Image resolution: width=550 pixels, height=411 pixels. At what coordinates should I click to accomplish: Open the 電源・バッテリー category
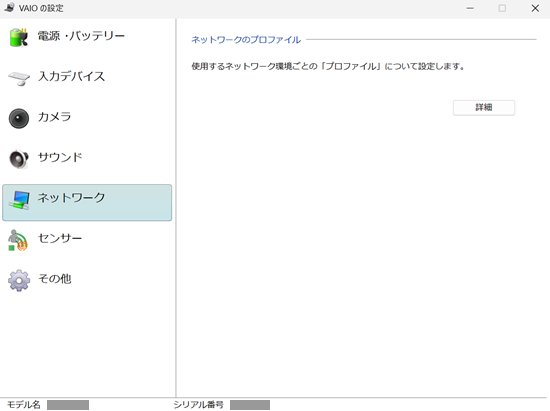(81, 36)
